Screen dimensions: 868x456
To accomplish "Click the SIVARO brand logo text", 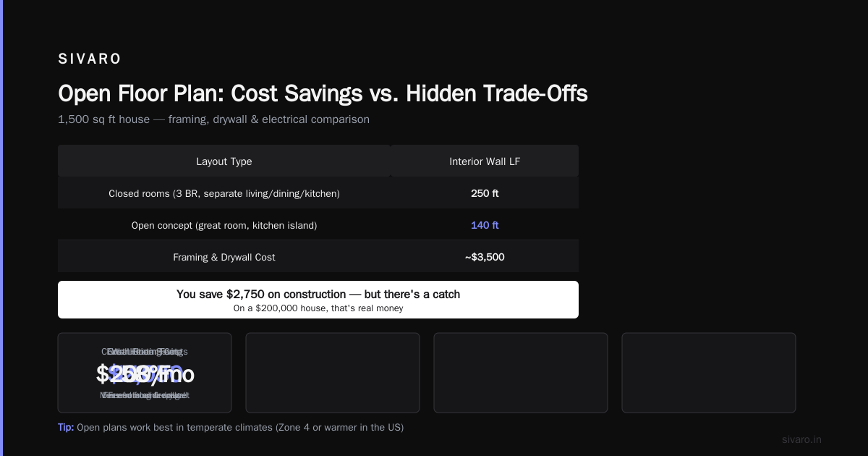I will [x=90, y=59].
